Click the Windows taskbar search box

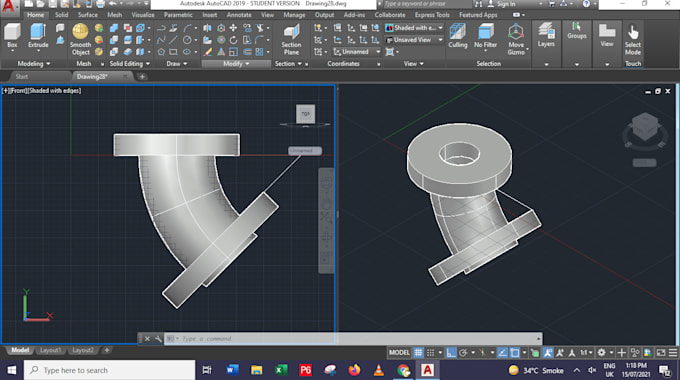pyautogui.click(x=109, y=370)
